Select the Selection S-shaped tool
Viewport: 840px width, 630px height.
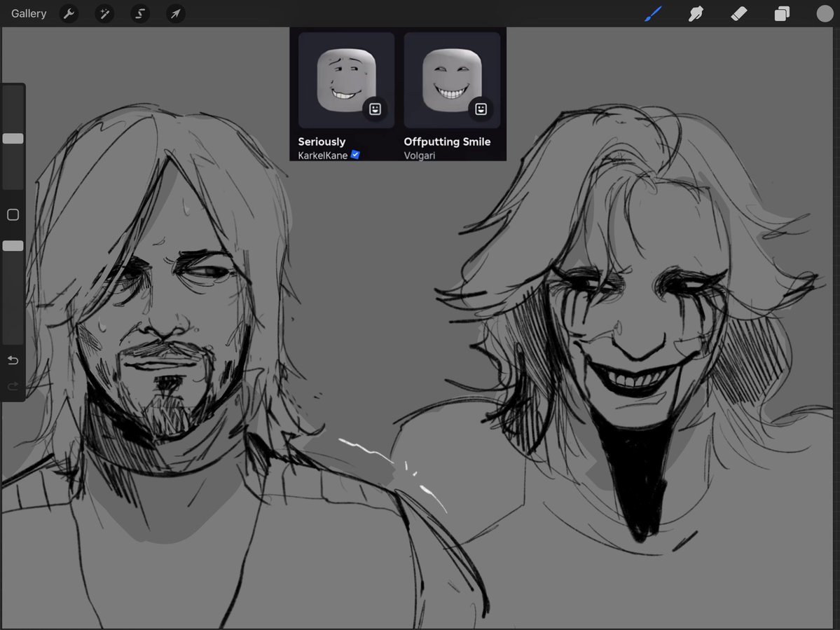(x=140, y=13)
